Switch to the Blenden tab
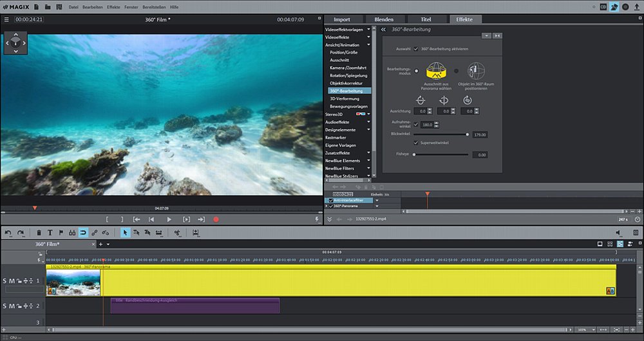The image size is (644, 341). pos(384,19)
